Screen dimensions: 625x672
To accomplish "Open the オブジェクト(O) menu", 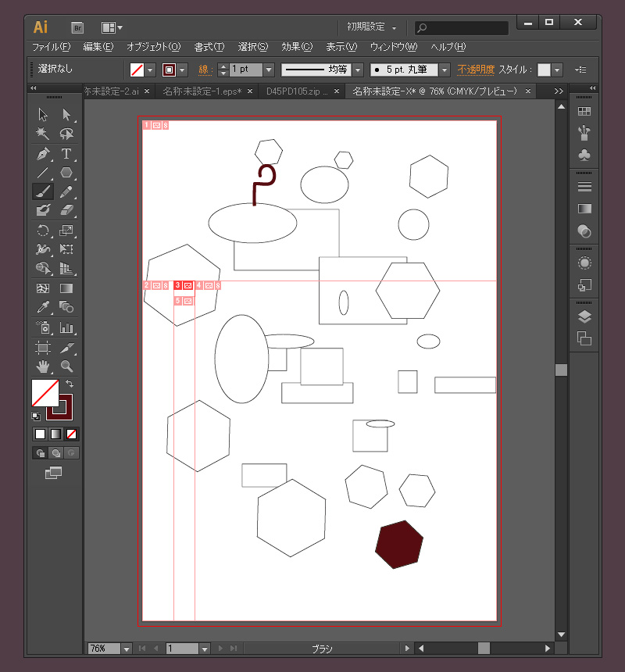I will coord(153,47).
